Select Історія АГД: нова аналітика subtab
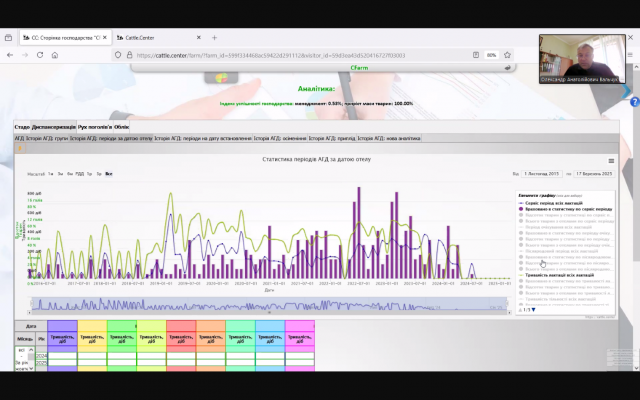This screenshot has height=400, width=640. coord(389,138)
